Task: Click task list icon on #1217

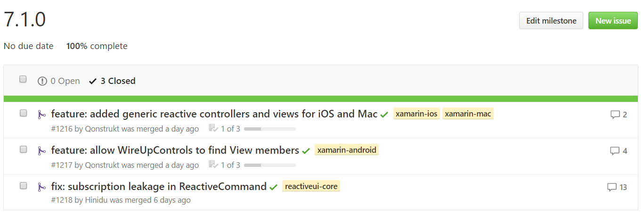Action: (213, 165)
